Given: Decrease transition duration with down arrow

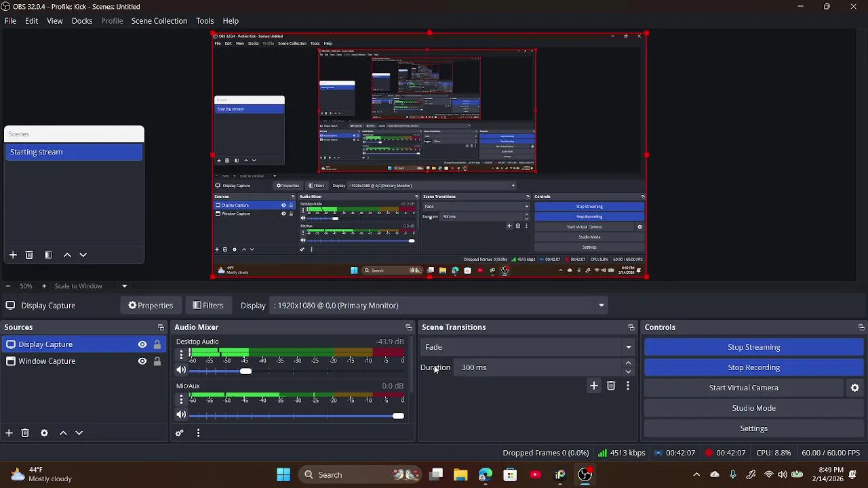Looking at the screenshot, I should point(628,371).
